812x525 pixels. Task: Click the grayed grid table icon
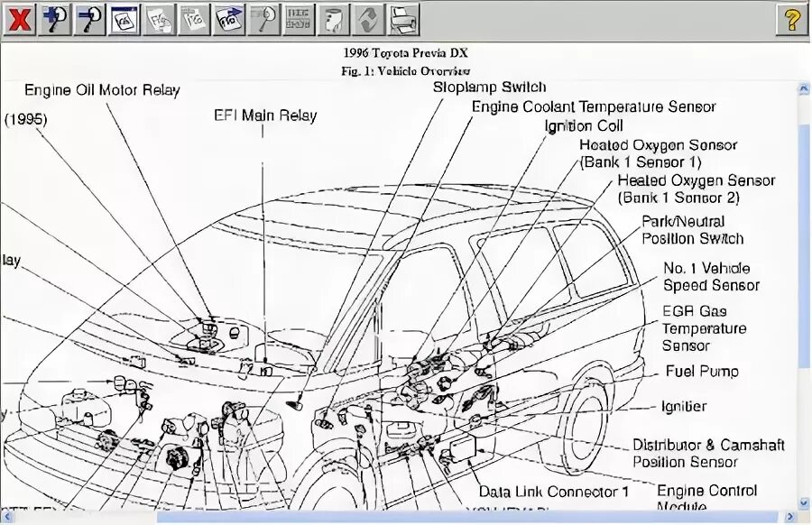point(299,20)
